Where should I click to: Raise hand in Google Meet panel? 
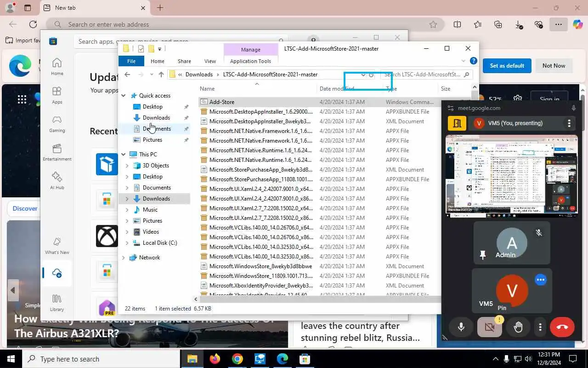(518, 327)
